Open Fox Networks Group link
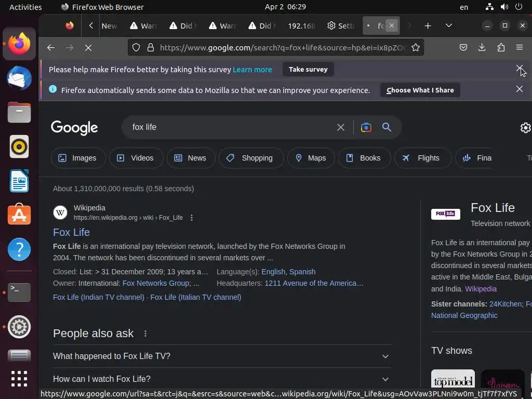Image resolution: width=532 pixels, height=399 pixels. [x=156, y=283]
